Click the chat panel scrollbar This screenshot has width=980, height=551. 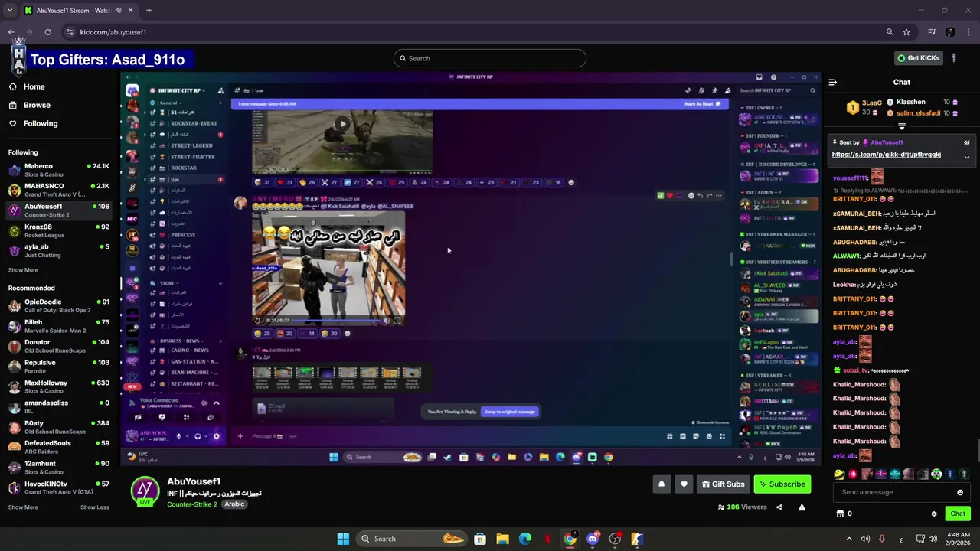[x=978, y=452]
